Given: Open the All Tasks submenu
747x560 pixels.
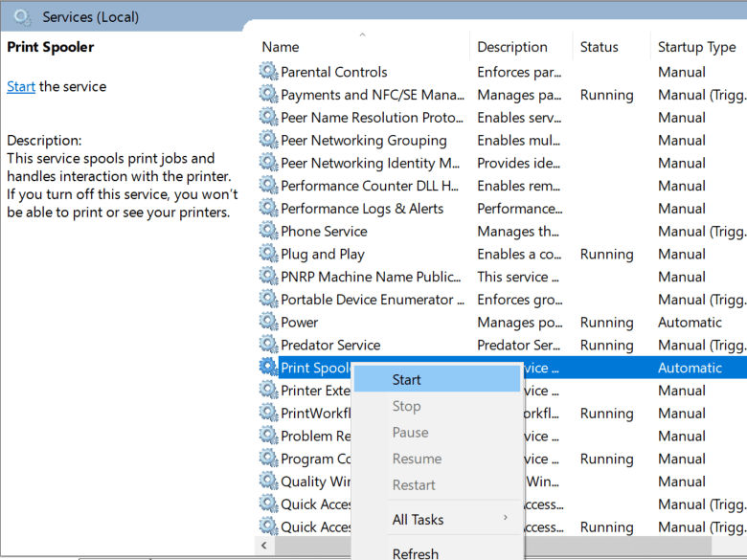Looking at the screenshot, I should 419,520.
